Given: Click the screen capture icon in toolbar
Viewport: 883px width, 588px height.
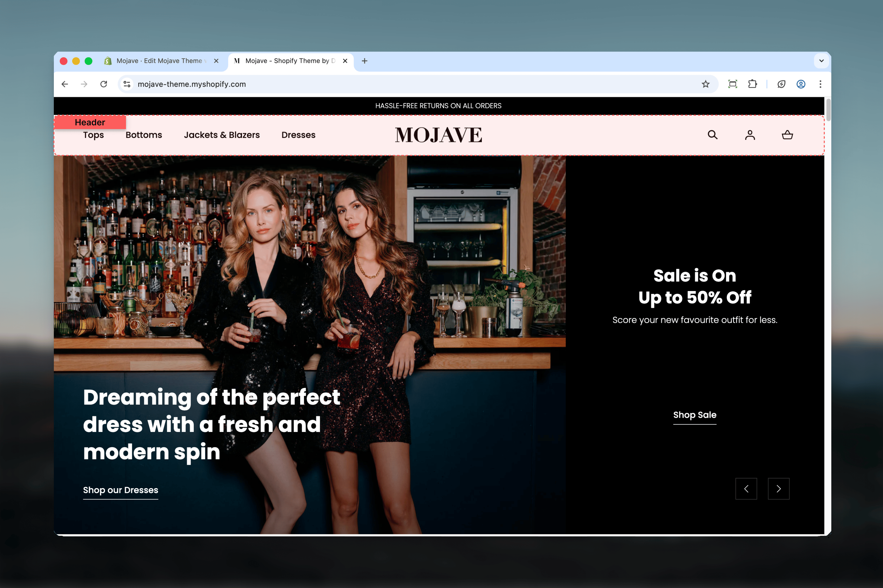Looking at the screenshot, I should click(733, 84).
